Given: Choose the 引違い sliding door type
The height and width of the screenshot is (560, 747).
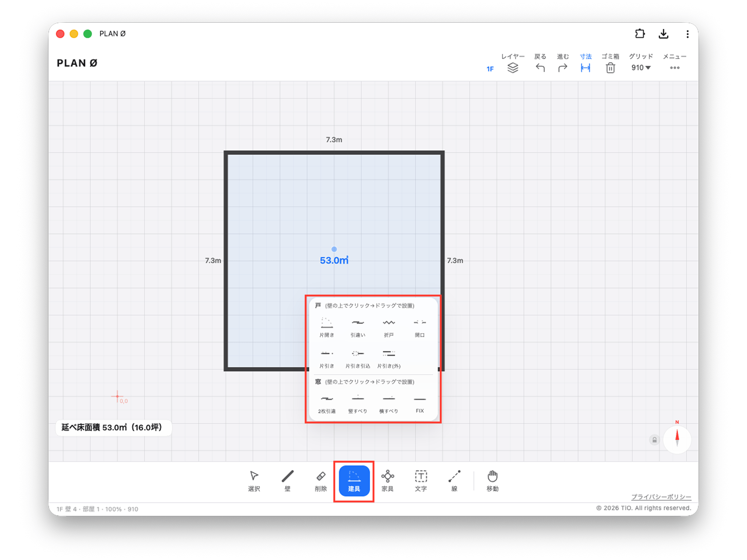Looking at the screenshot, I should click(358, 327).
